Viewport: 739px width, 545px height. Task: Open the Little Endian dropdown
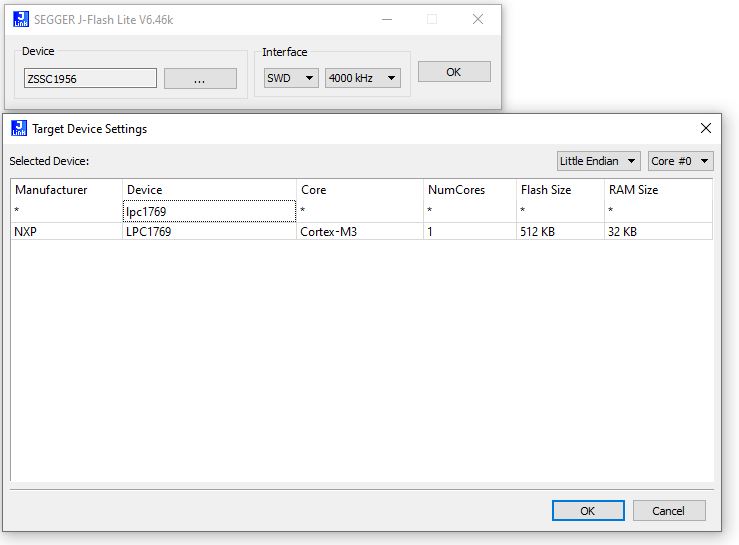[x=598, y=161]
